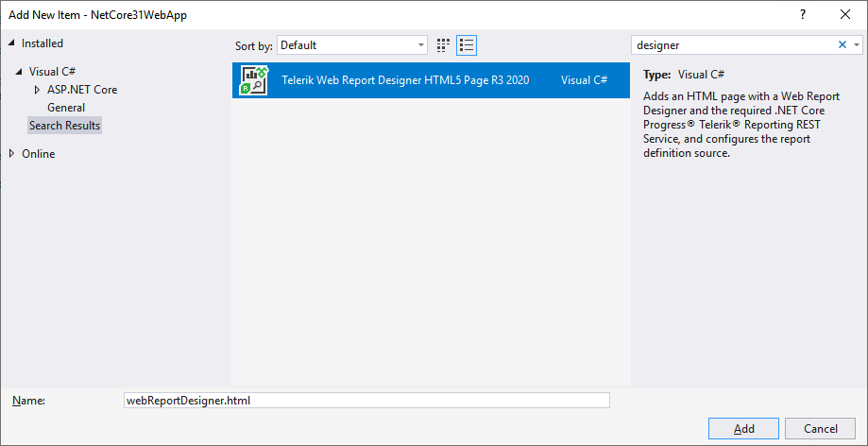Click the Online tree label

(x=38, y=153)
